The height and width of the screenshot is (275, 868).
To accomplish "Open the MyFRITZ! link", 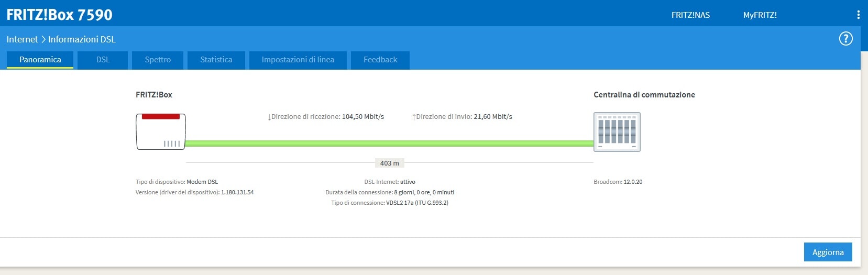I will click(x=760, y=15).
